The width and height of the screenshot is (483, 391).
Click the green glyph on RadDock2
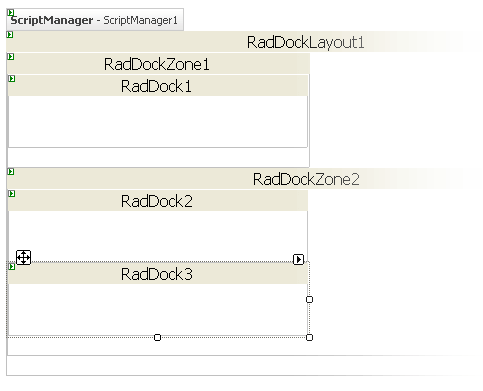click(12, 194)
